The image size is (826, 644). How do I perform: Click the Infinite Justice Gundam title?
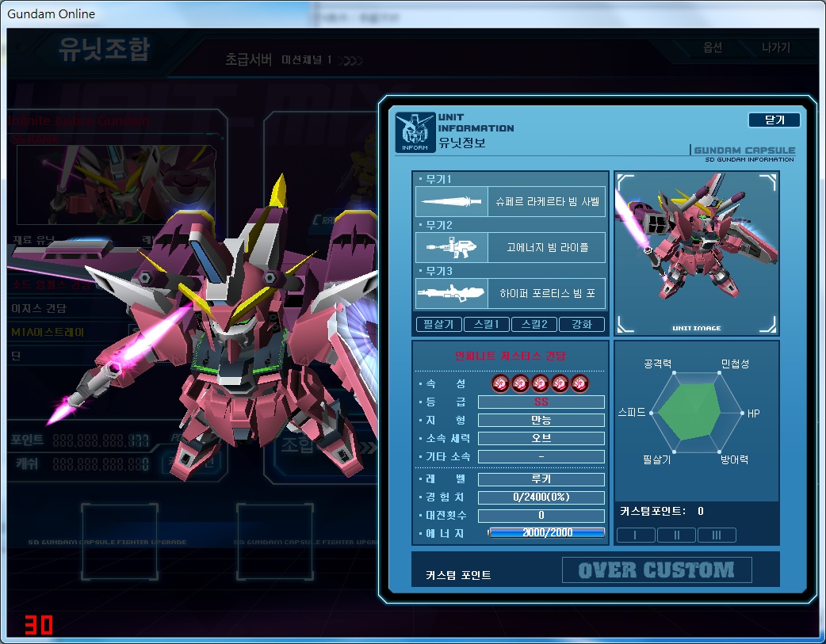tap(78, 120)
